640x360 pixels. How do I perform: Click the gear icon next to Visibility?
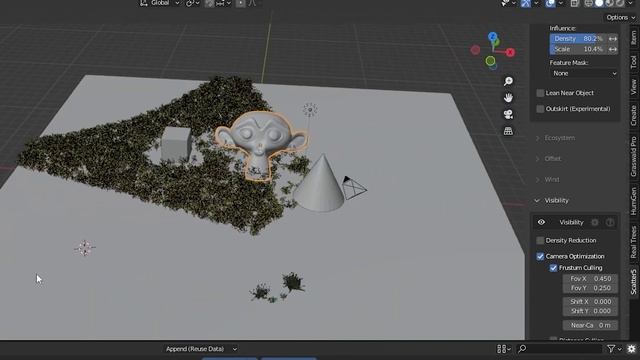[x=595, y=222]
